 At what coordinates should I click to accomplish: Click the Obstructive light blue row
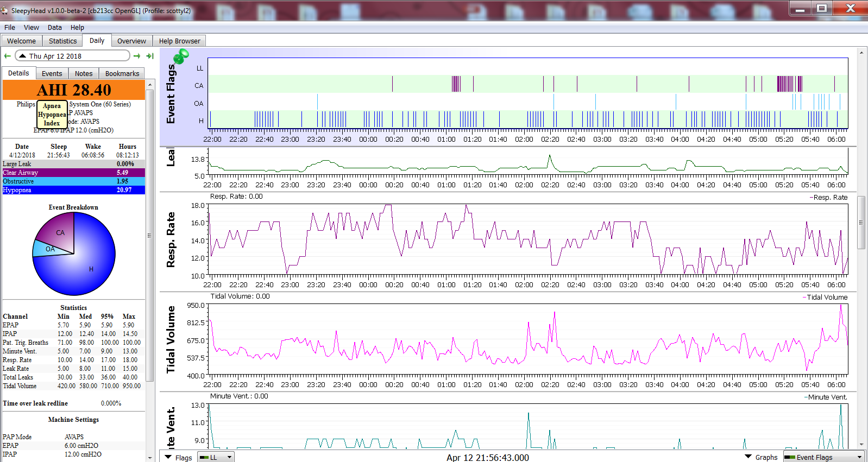[74, 181]
